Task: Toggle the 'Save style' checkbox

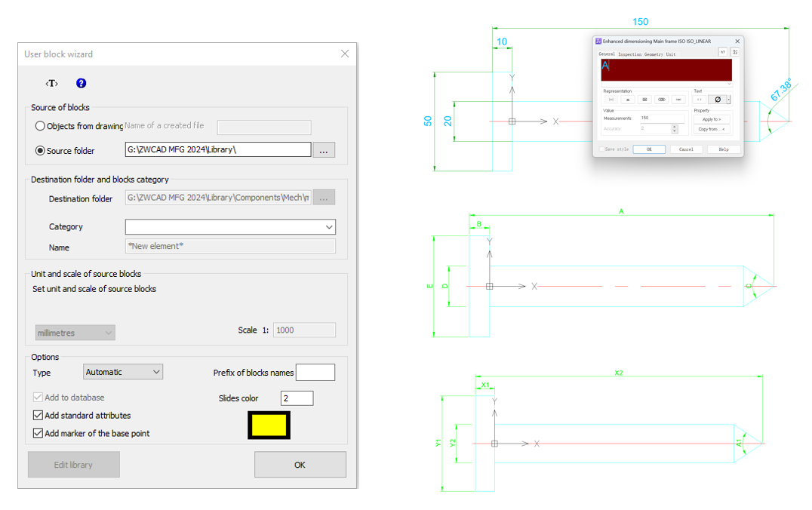Action: tap(601, 149)
